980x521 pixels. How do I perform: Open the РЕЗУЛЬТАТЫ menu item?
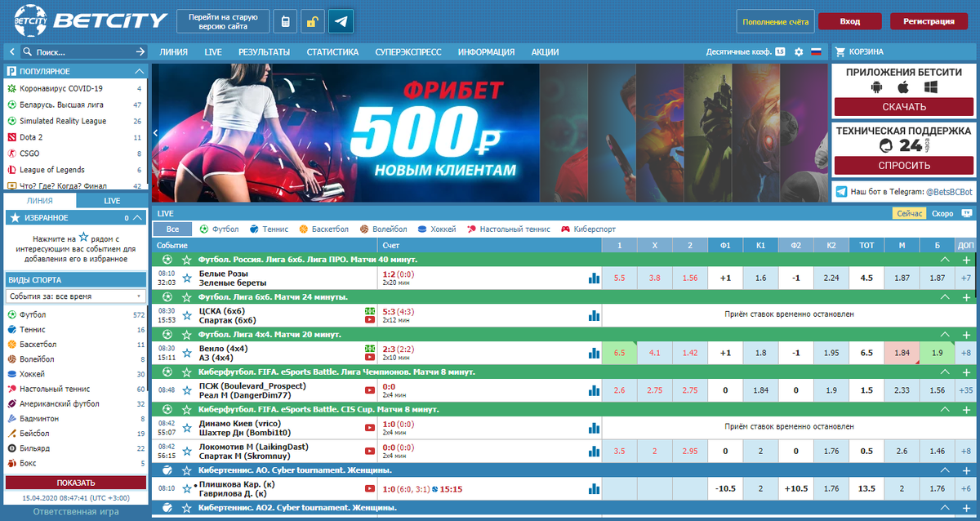(x=264, y=51)
